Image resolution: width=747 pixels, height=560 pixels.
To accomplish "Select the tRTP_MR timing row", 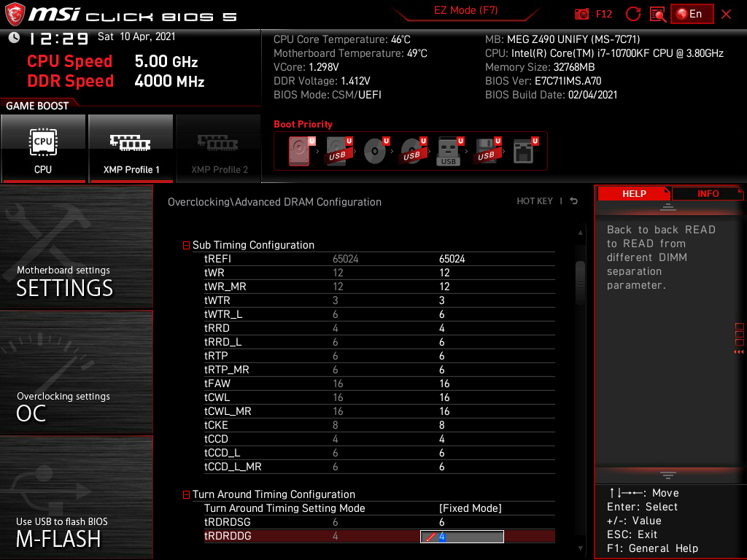I will (379, 370).
